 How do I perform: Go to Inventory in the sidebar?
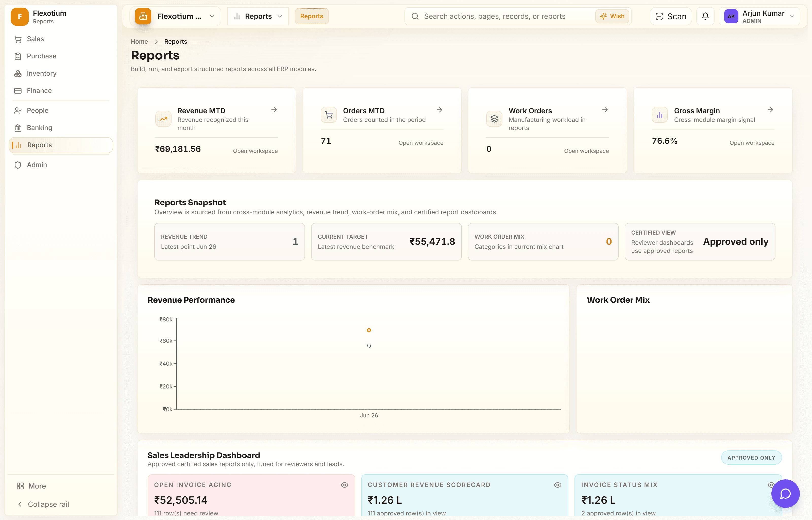point(61,73)
